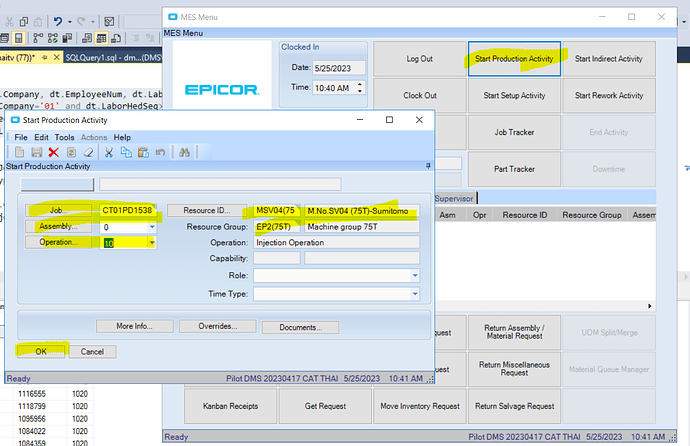Screen dimensions: 690x446
Task: Click the SSMS Results to Text icon
Action: point(87,38)
